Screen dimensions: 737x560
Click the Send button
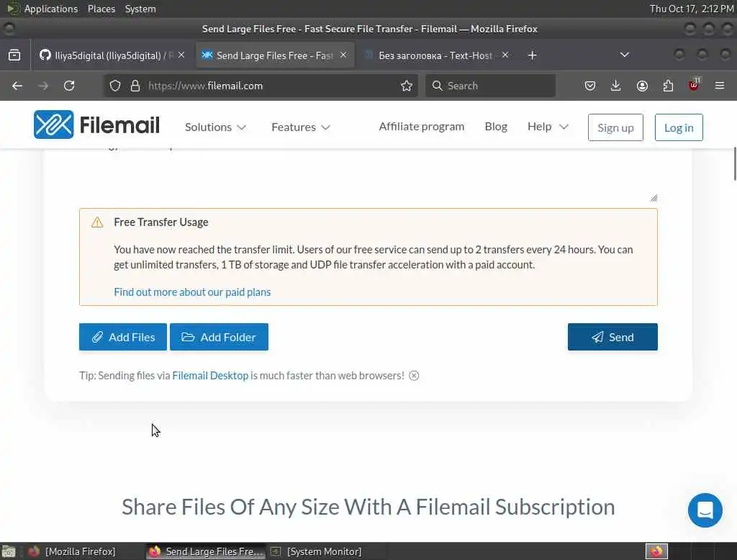click(612, 337)
